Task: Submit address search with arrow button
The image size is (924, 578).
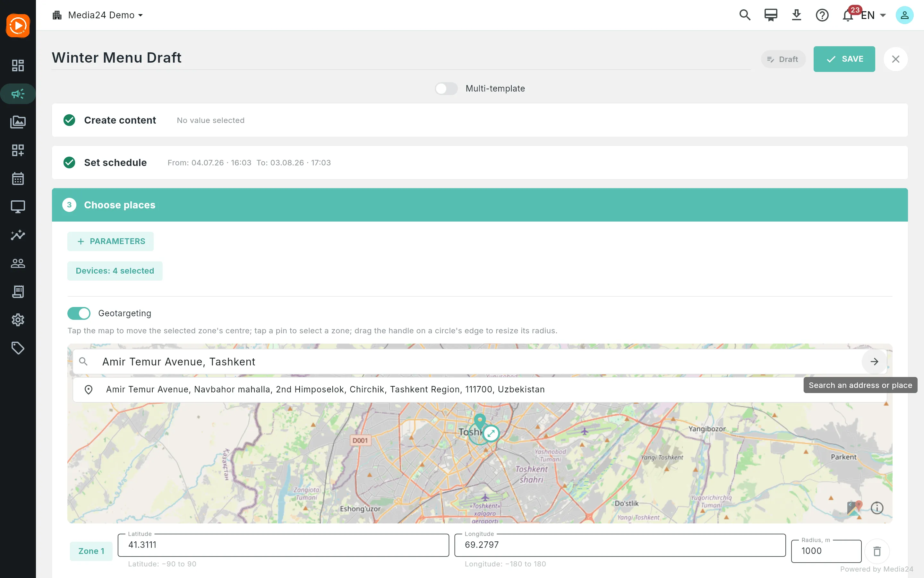Action: (x=874, y=362)
